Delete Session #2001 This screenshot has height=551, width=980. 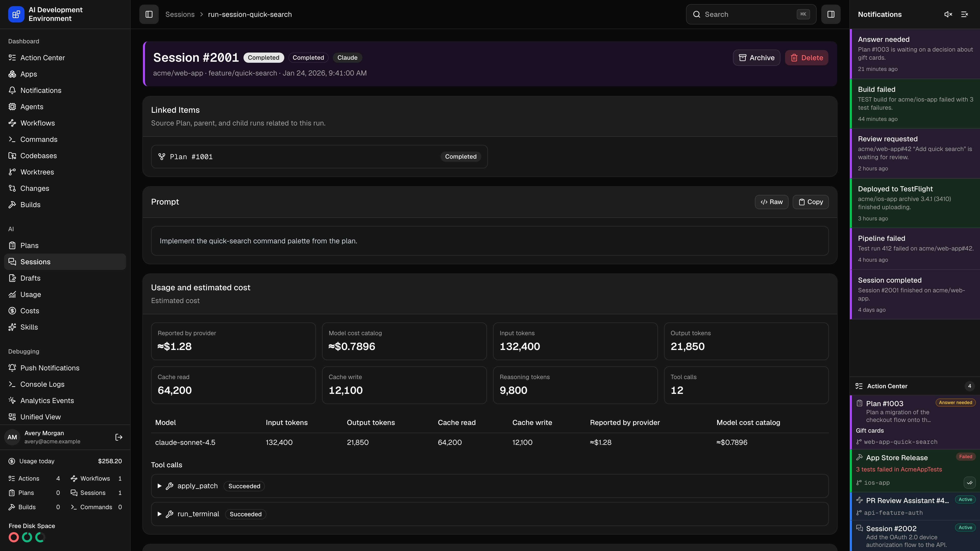click(806, 57)
